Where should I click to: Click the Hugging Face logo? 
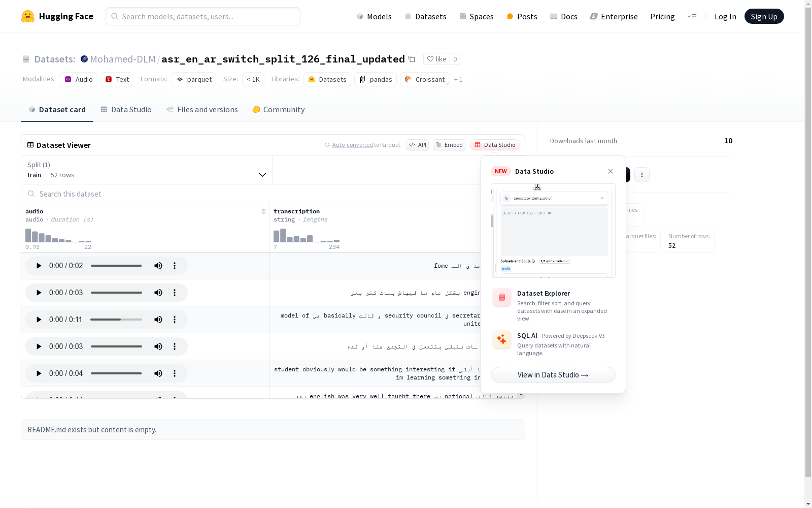point(57,16)
